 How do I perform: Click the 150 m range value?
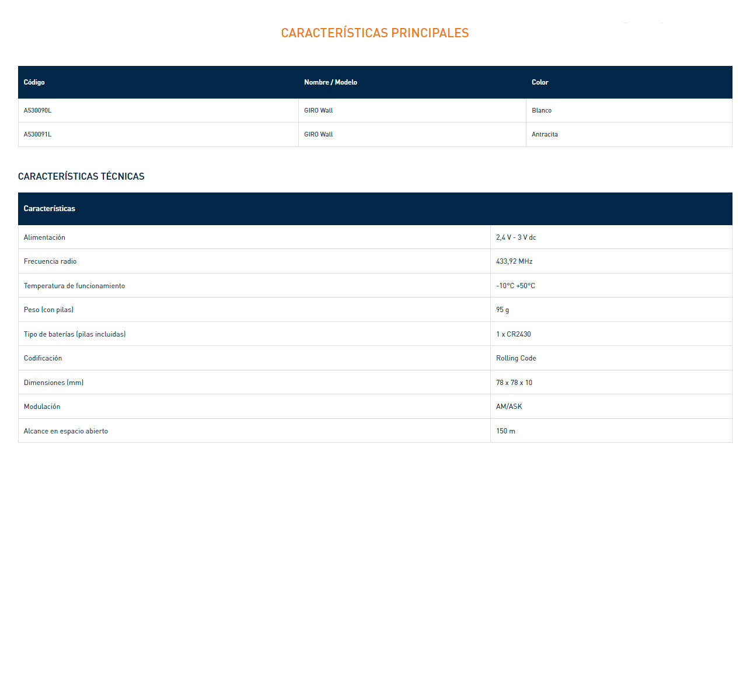(x=505, y=431)
